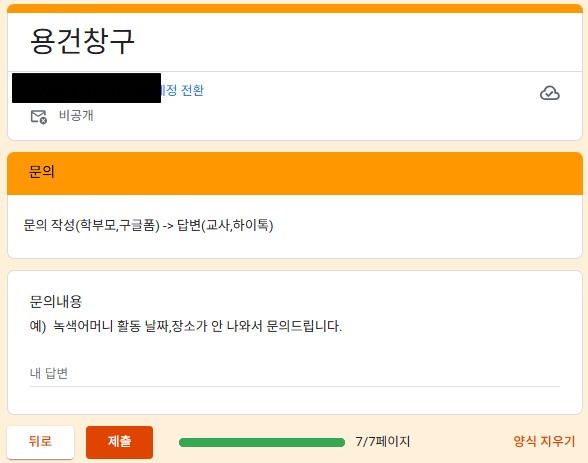588x463 pixels.
Task: Click the green page progress bar
Action: [262, 442]
